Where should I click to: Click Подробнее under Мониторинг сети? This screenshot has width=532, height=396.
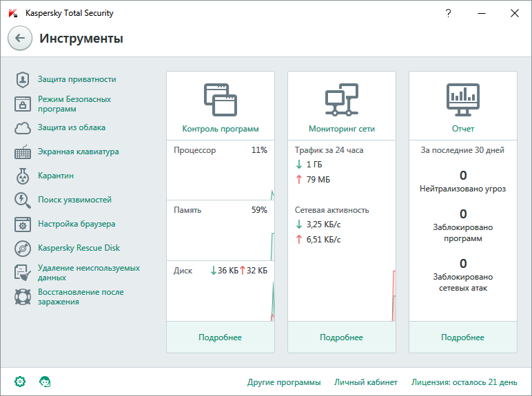tap(342, 337)
